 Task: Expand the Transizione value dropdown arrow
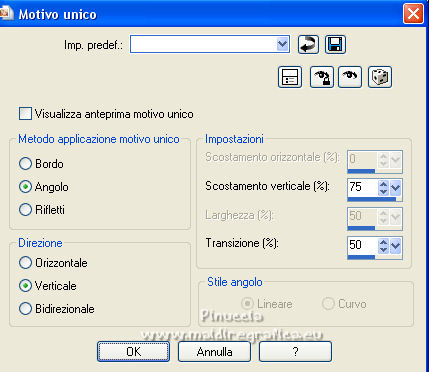click(396, 246)
